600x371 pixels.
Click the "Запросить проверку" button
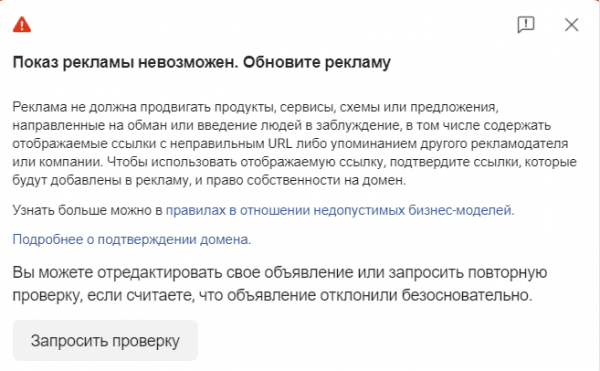coord(105,340)
